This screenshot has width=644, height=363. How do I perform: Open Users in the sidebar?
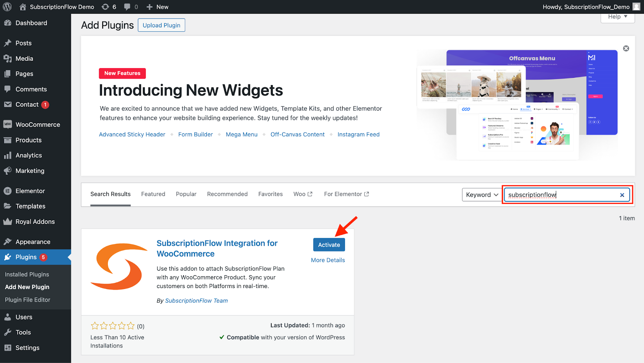coord(35,317)
